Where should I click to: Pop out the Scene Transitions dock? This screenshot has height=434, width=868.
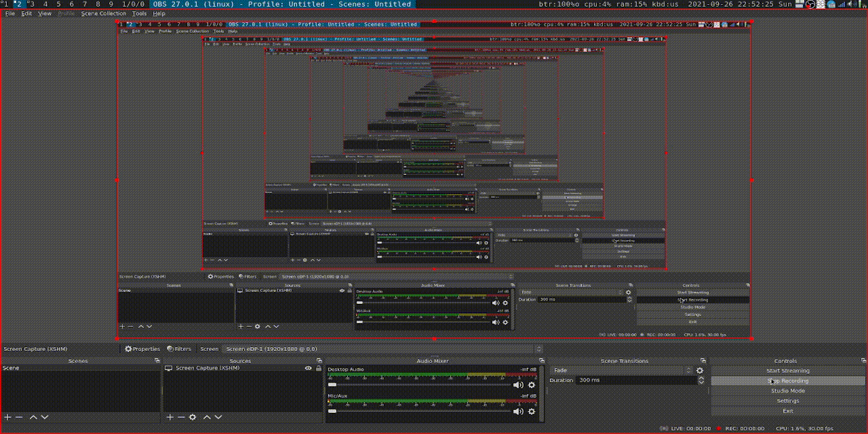click(703, 361)
